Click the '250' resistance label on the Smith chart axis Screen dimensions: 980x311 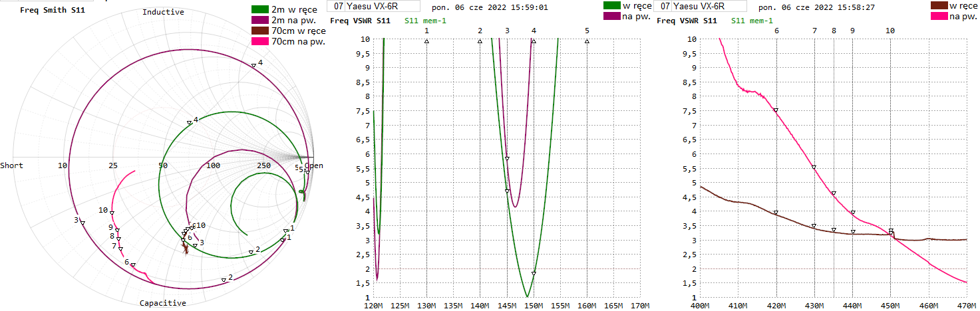point(263,165)
